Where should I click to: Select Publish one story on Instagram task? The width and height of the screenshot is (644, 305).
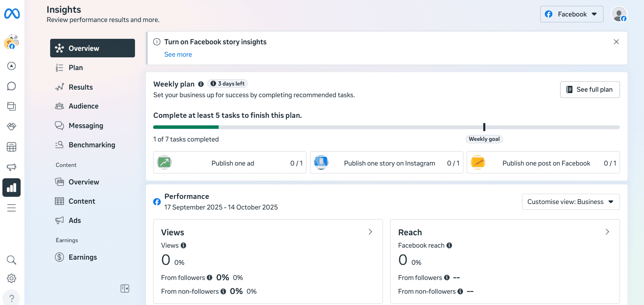386,162
